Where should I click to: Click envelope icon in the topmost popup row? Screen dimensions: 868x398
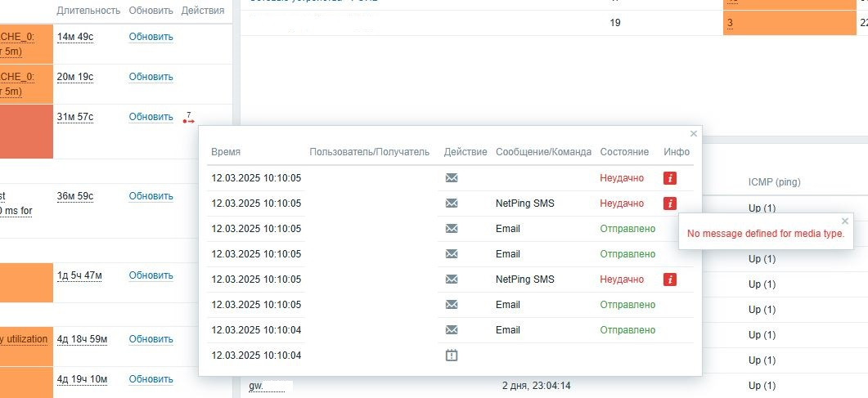tap(452, 178)
